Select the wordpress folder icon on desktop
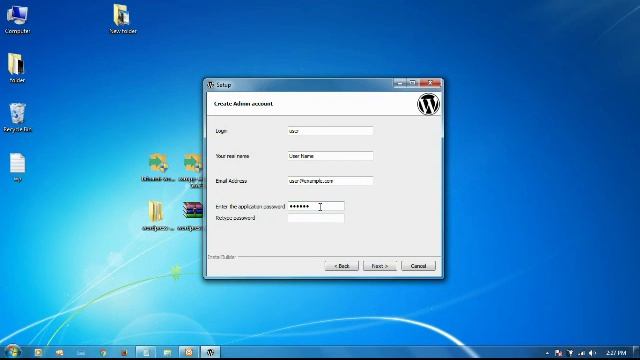This screenshot has height=360, width=640. (156, 216)
